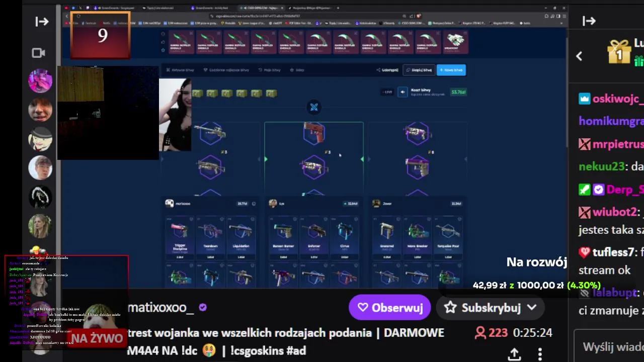
Task: Expand the Subskrybuj dropdown chevron
Action: (x=532, y=307)
